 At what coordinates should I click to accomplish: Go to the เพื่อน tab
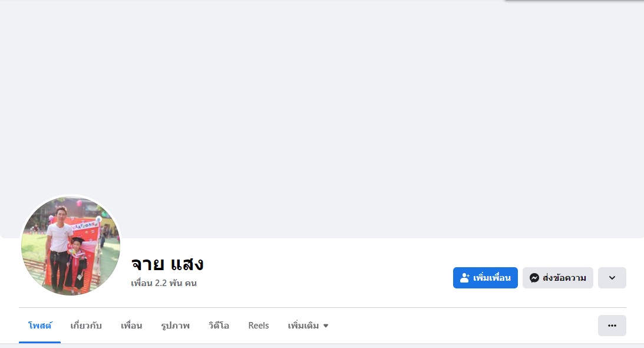pos(131,326)
